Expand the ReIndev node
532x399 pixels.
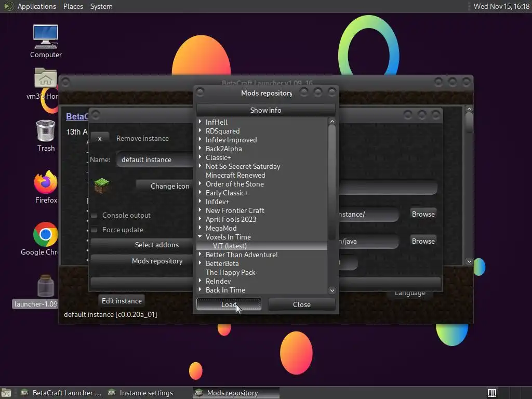200,280
